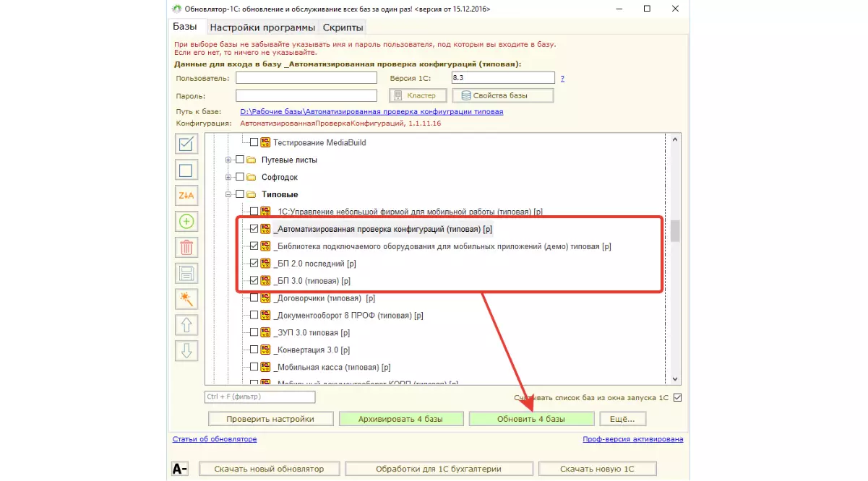This screenshot has width=868, height=481.
Task: Collapse the Типовые folder node
Action: pyautogui.click(x=229, y=194)
